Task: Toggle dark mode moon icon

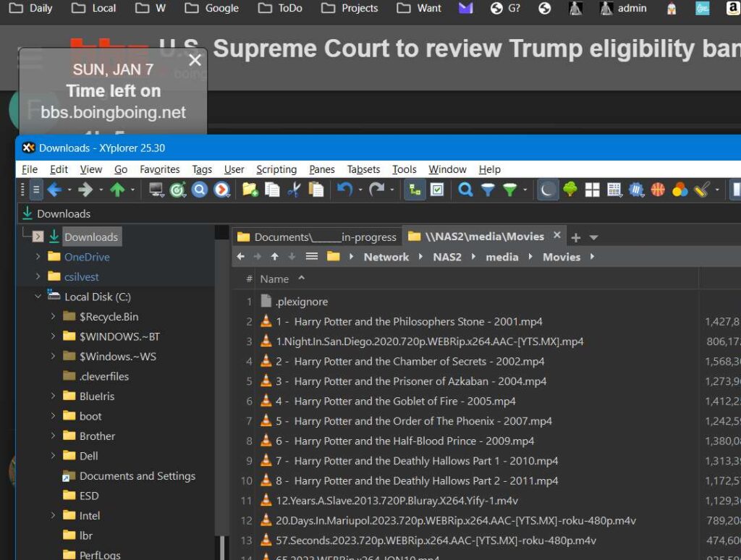Action: [548, 190]
